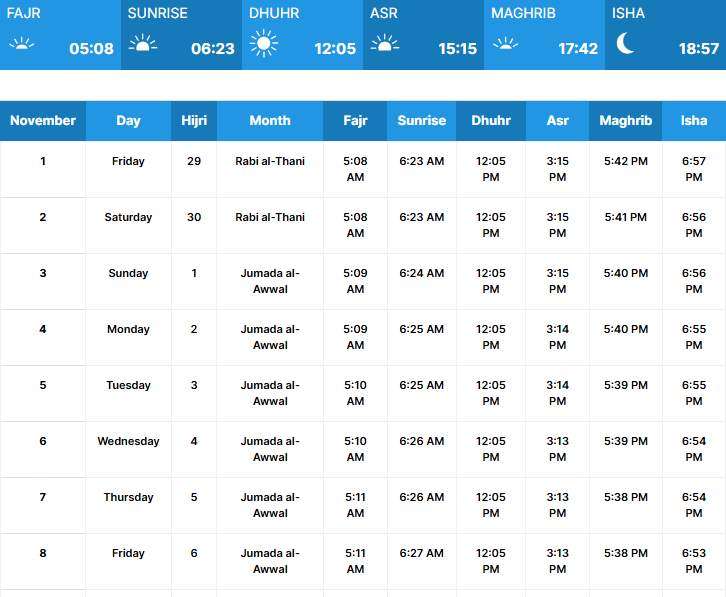The width and height of the screenshot is (726, 597).
Task: Select the Hijri column header
Action: click(194, 121)
